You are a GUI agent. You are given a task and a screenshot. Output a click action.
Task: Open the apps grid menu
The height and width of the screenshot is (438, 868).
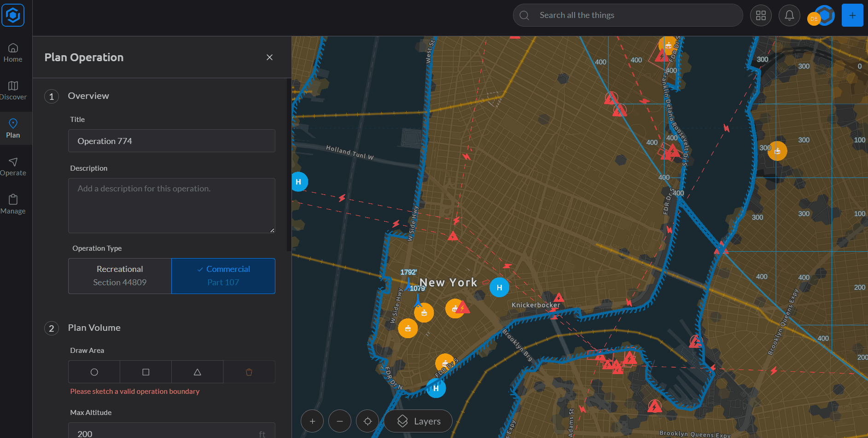point(761,15)
